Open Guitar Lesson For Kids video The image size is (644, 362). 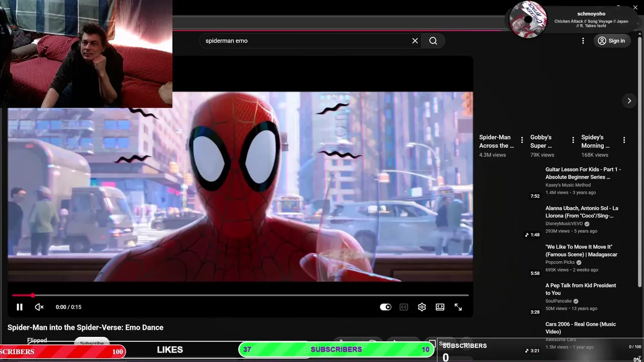coord(583,173)
